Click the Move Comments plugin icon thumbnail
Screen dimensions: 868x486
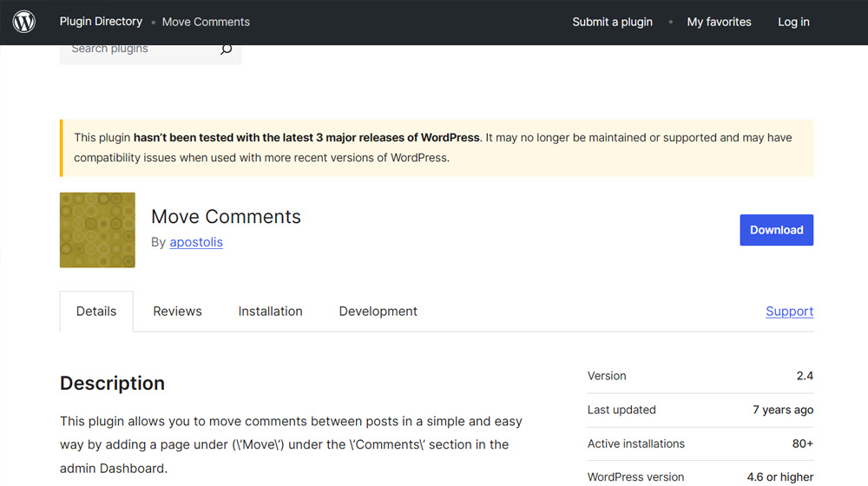tap(97, 230)
